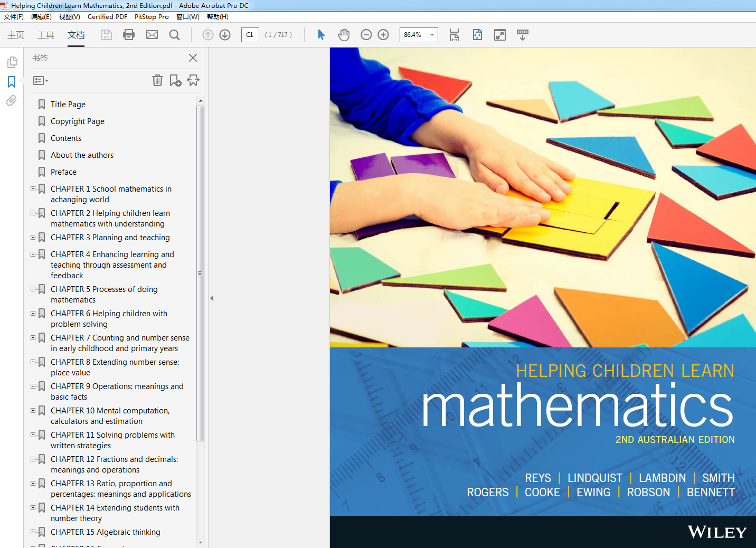Click the bookmarks panel scrollbar thumb
The image size is (756, 548).
tap(200, 273)
